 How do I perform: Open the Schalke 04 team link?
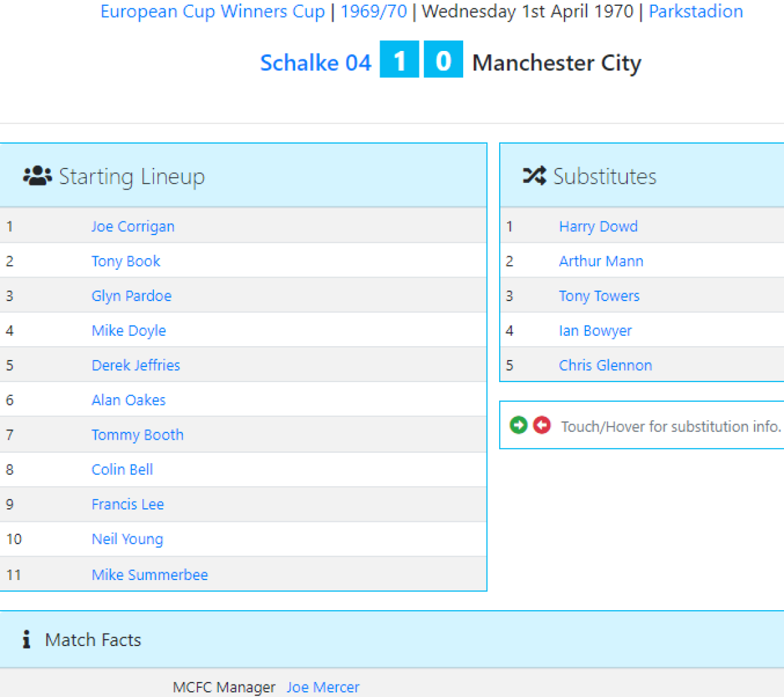pos(316,63)
